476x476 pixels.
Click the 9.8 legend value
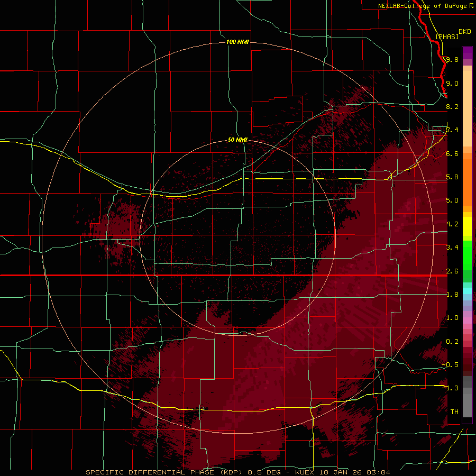click(x=452, y=60)
